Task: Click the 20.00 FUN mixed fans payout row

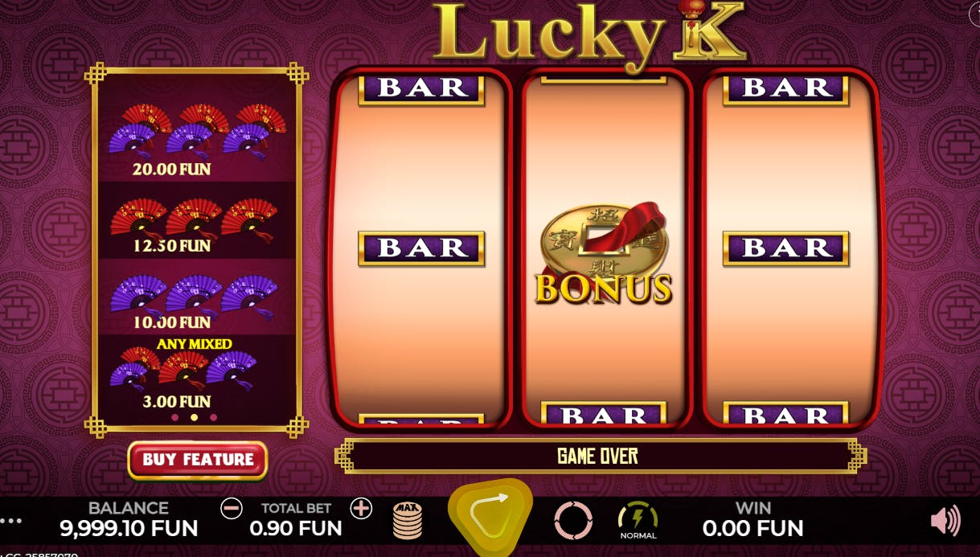Action: pos(197,141)
